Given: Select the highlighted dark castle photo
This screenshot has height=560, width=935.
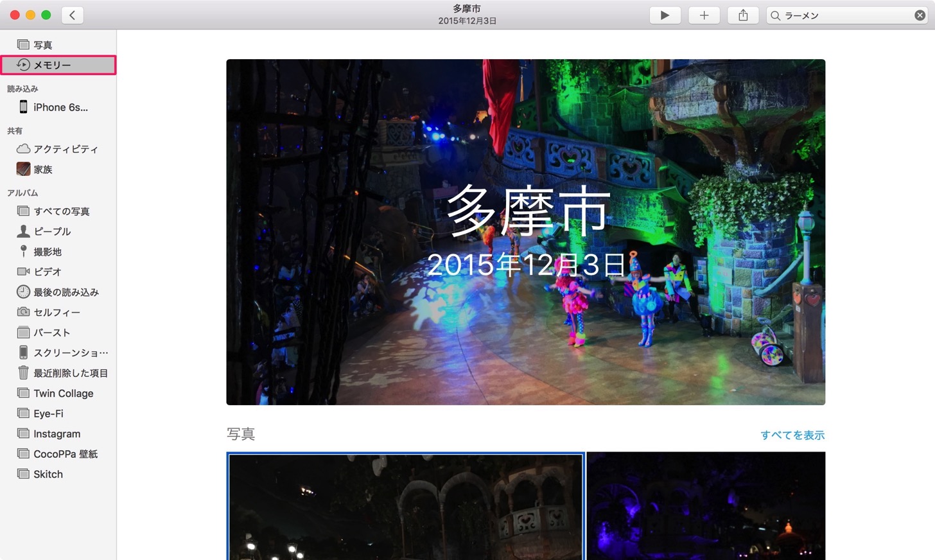Looking at the screenshot, I should [405, 506].
